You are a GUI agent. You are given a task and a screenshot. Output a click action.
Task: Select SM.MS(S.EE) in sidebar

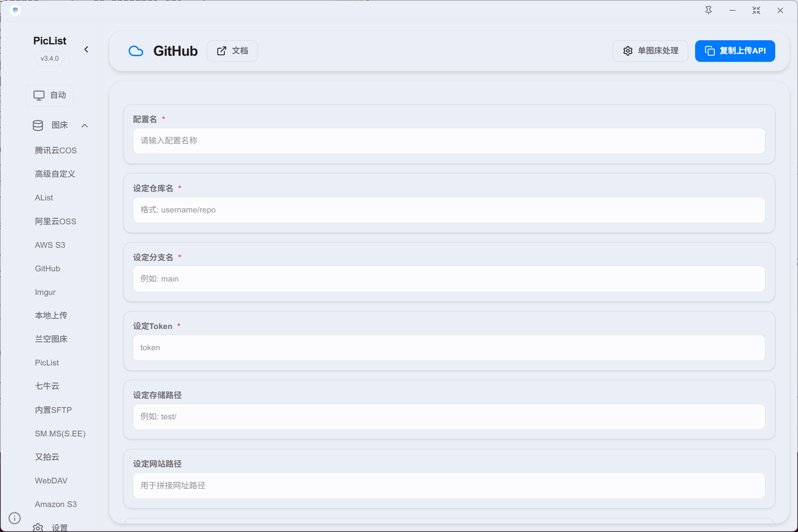click(60, 434)
